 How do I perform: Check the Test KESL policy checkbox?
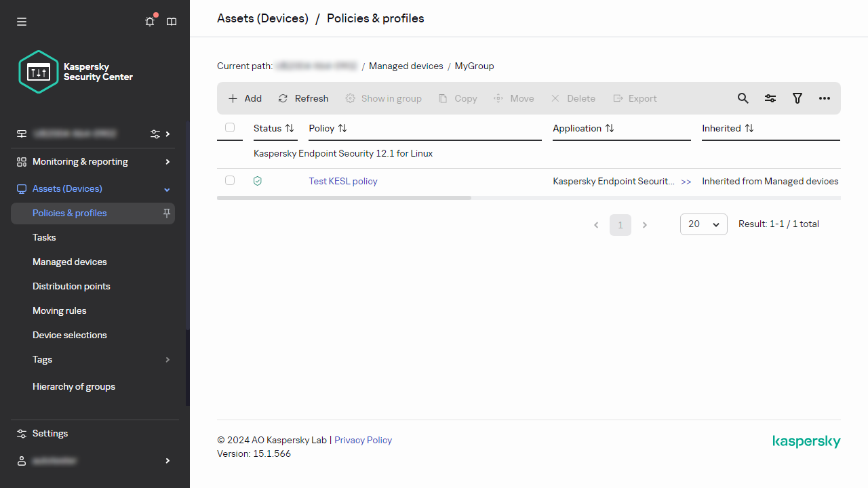click(x=230, y=180)
